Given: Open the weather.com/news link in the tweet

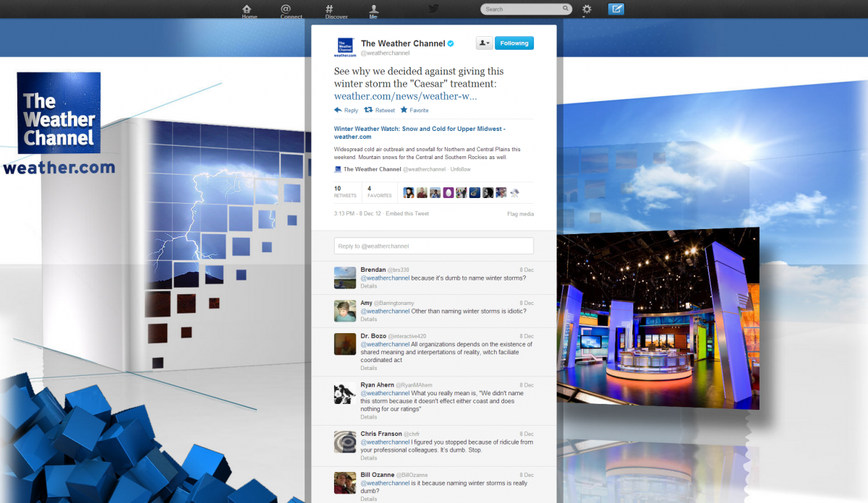Looking at the screenshot, I should [405, 96].
